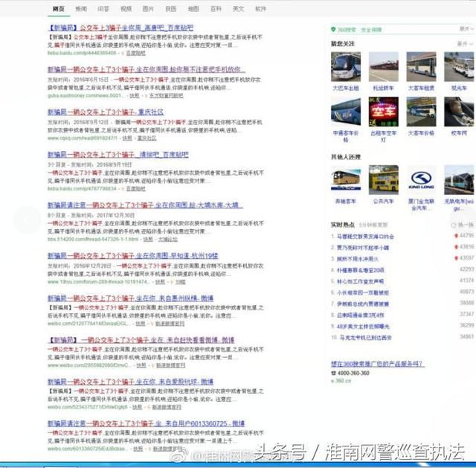Open hot topic number 6 in 实时热点
Image resolution: width=476 pixels, height=468 pixels.
pyautogui.click(x=363, y=292)
